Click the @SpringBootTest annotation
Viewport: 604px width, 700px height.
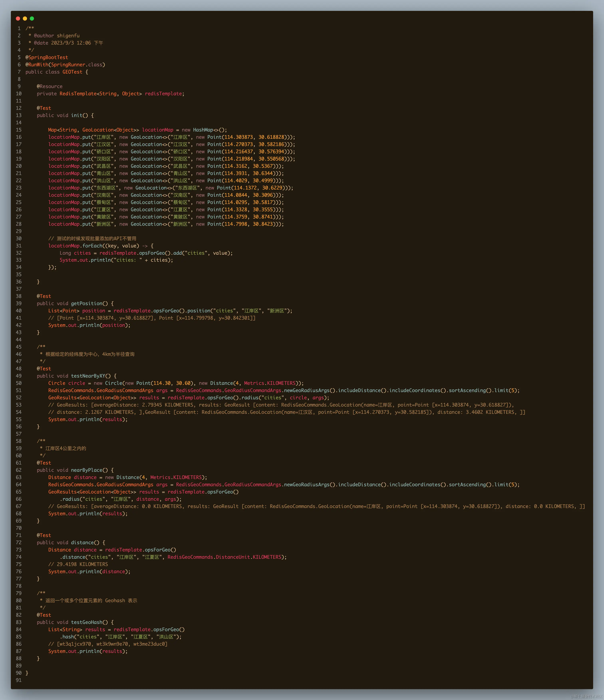click(x=47, y=57)
